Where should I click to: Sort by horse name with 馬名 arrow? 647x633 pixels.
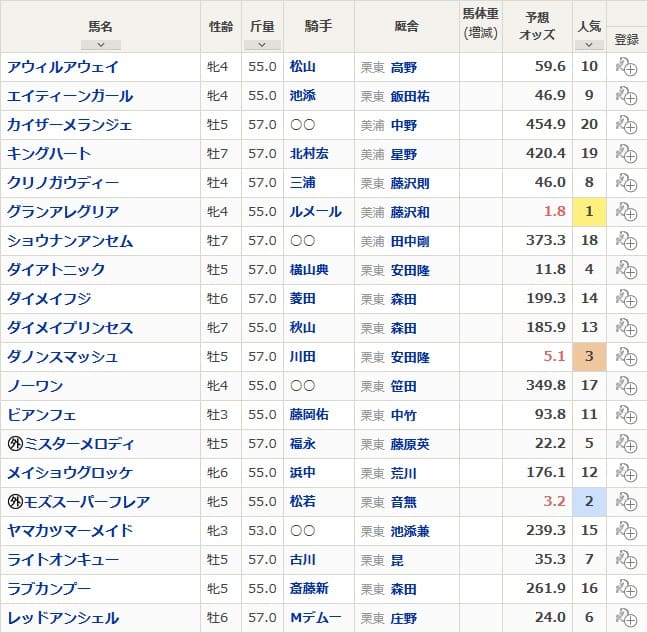click(x=101, y=45)
